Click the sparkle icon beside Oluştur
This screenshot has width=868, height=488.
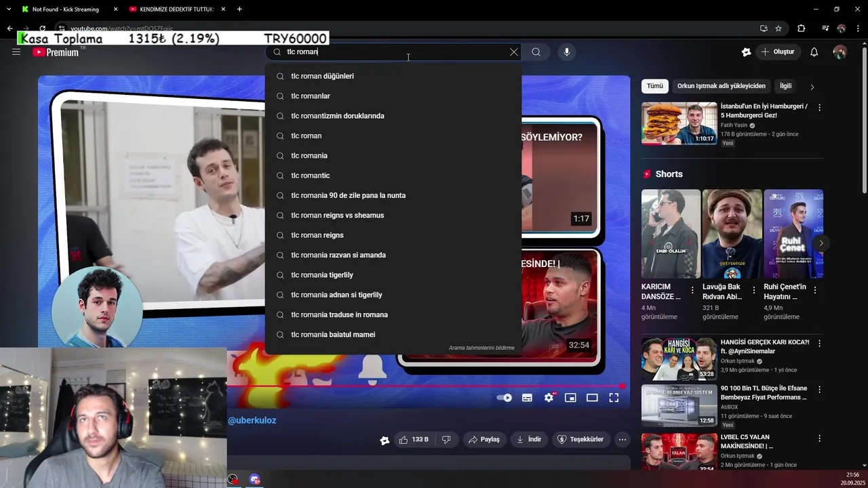click(x=746, y=52)
